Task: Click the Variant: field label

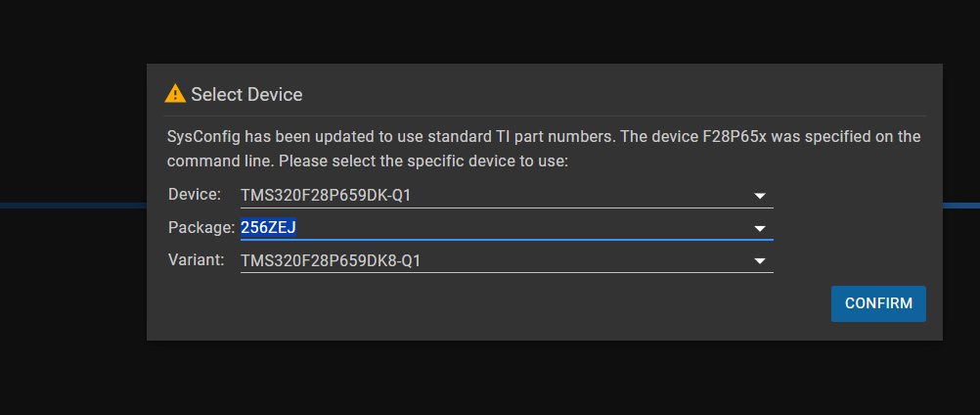Action: [197, 260]
